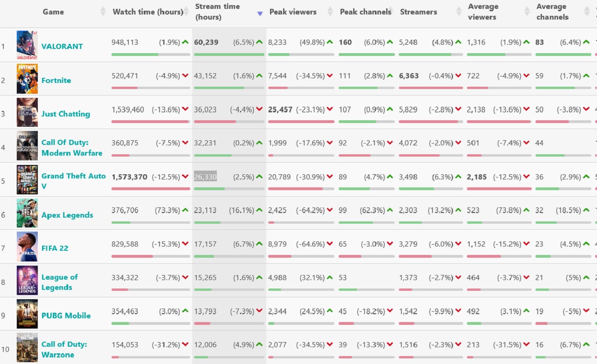
Task: Open the Apex Legends cover image
Action: pyautogui.click(x=27, y=213)
